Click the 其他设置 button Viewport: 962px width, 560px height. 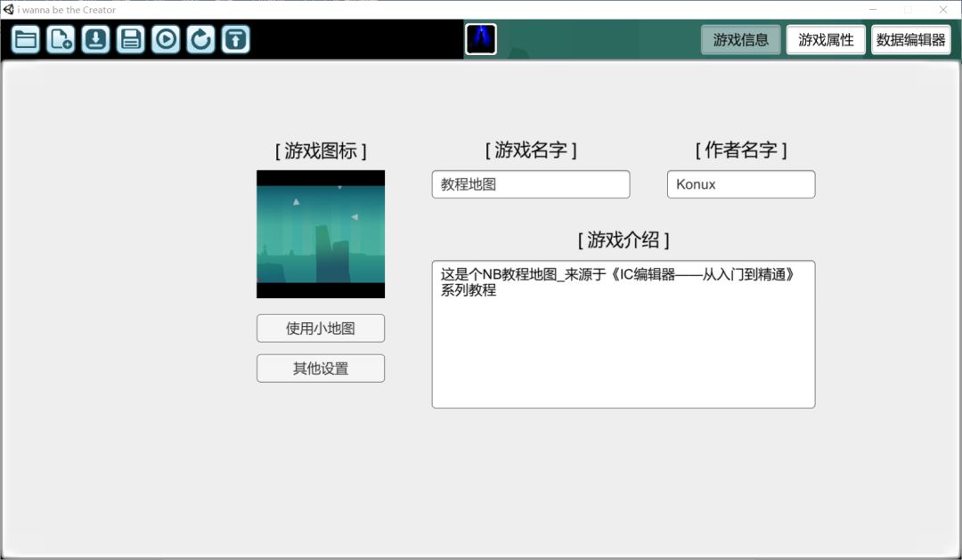point(321,369)
